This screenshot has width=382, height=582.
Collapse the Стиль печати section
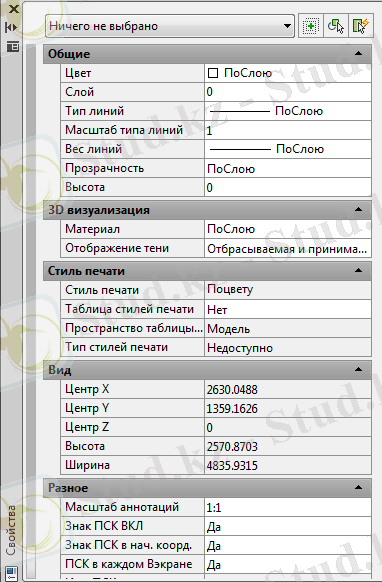(x=358, y=271)
